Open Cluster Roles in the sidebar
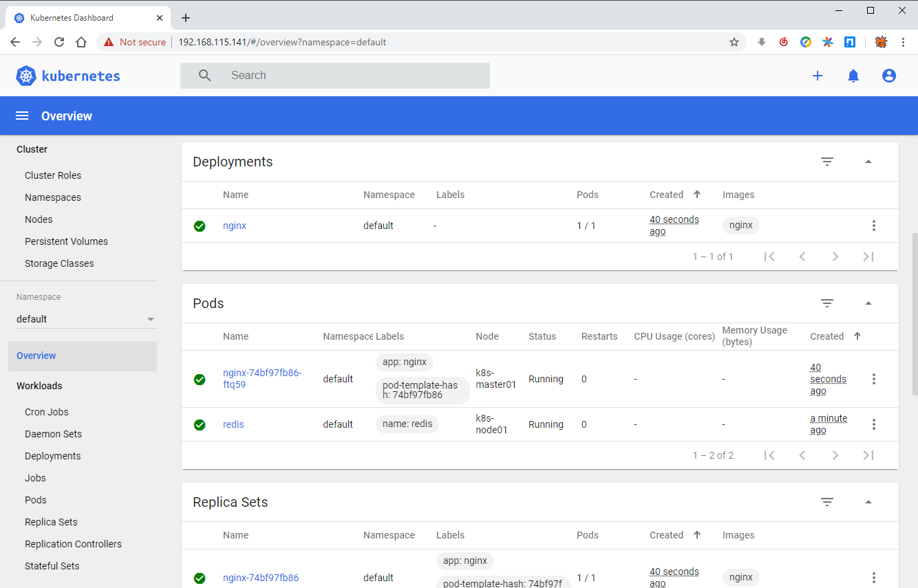This screenshot has width=918, height=588. (53, 175)
